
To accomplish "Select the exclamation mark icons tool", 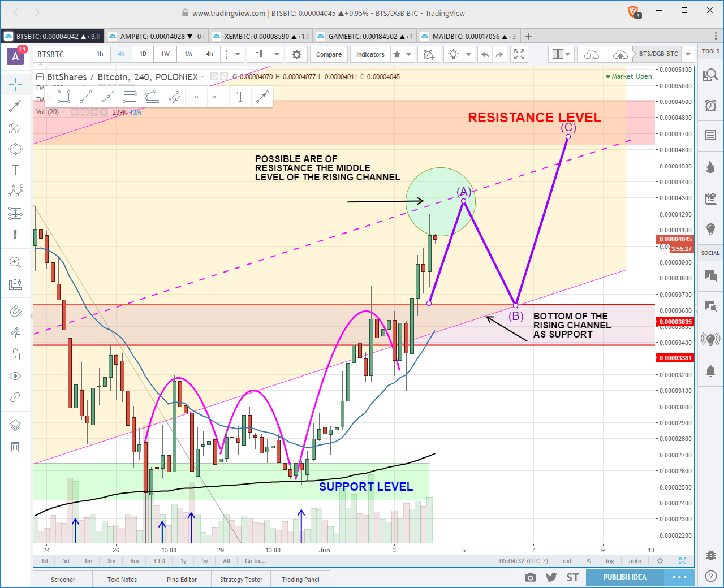I will point(15,234).
